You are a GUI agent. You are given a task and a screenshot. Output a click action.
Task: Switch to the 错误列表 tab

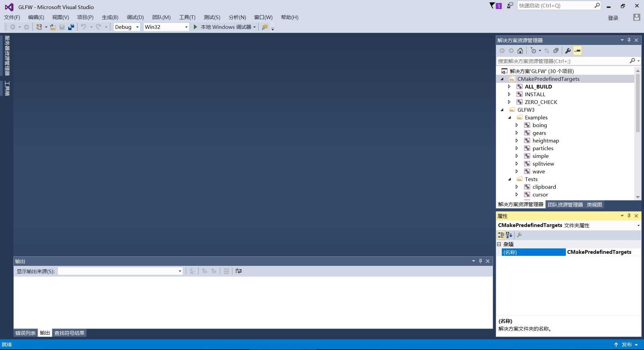coord(25,333)
